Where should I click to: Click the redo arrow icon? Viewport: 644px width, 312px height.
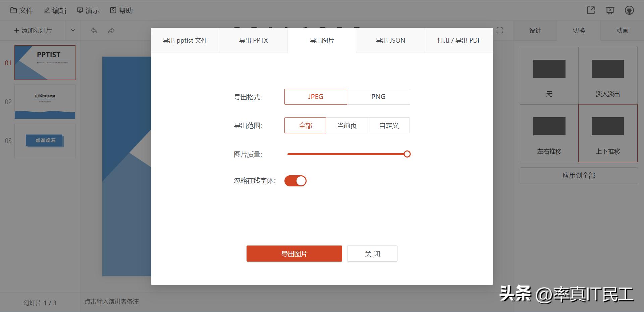tap(111, 31)
